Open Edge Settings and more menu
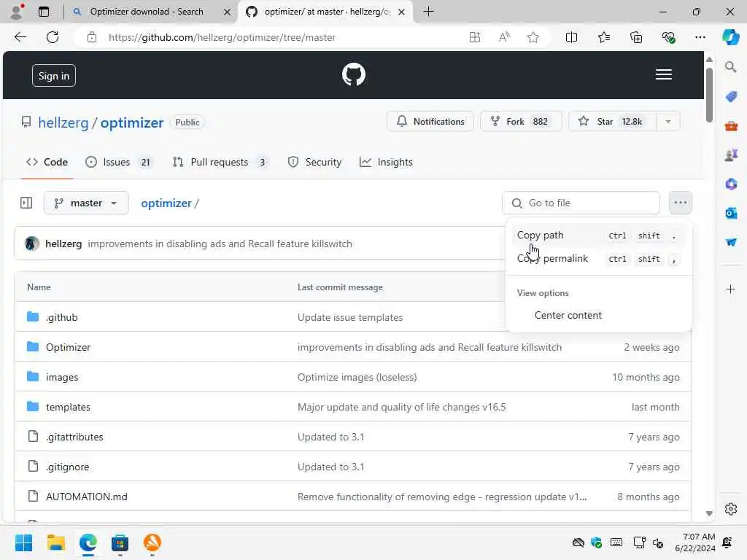The width and height of the screenshot is (747, 560). [x=700, y=37]
